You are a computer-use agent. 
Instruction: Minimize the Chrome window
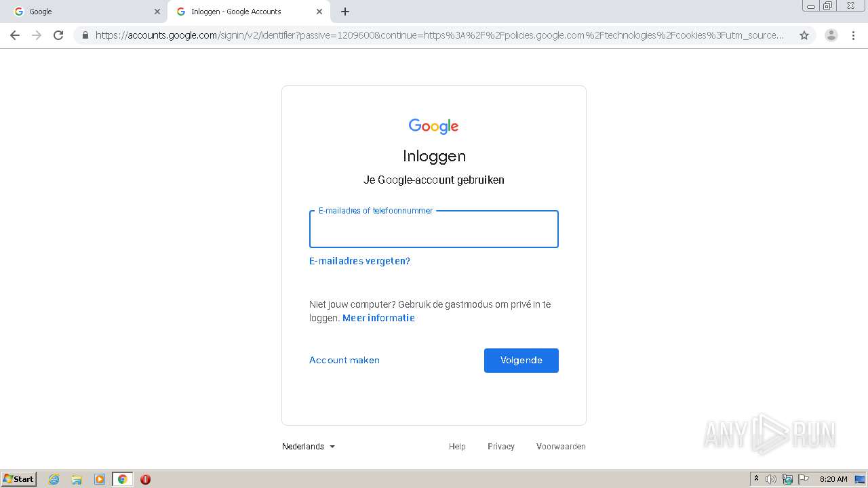click(x=811, y=6)
